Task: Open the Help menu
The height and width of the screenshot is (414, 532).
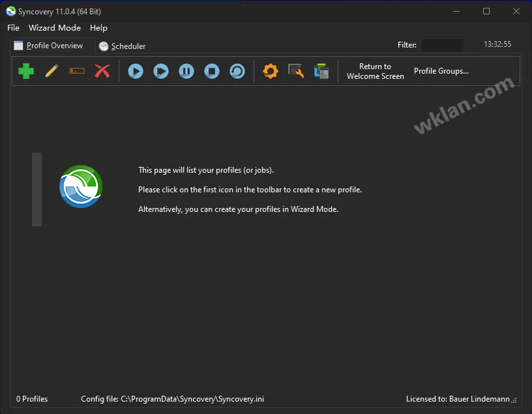Action: [x=98, y=28]
